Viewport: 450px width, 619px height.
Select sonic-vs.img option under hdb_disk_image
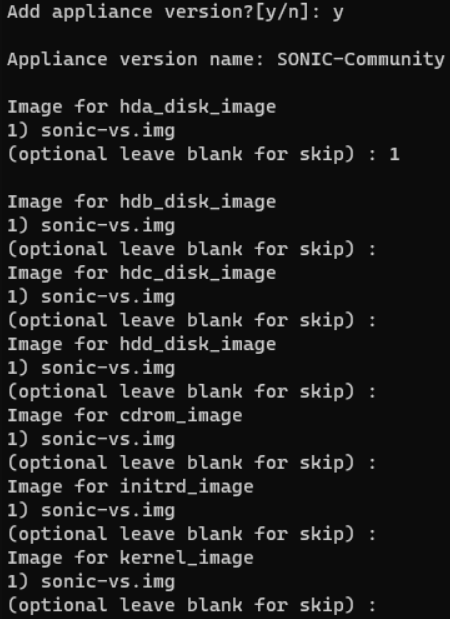pyautogui.click(x=91, y=225)
